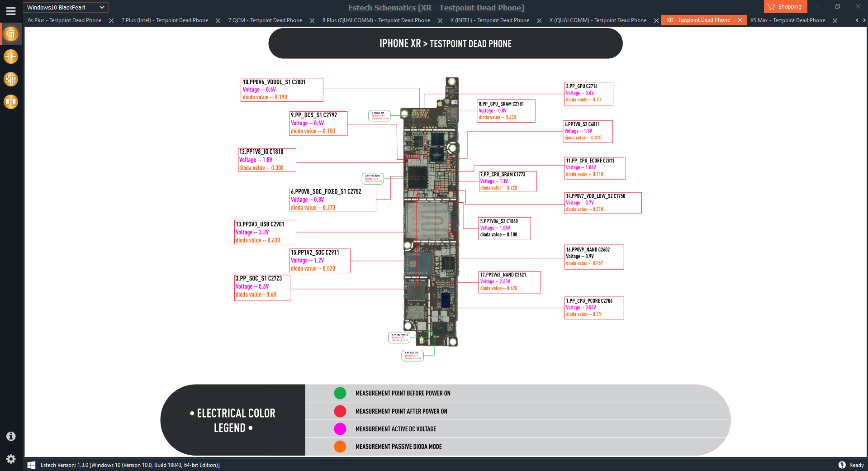Click the Ready status indicator icon
The height and width of the screenshot is (471, 868).
click(x=842, y=465)
